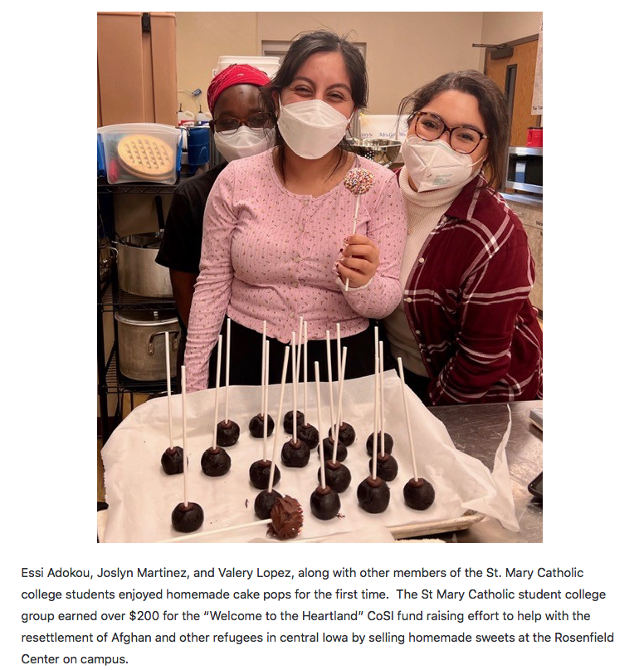Click the sprinkle-covered cake pop held up
This screenshot has width=644, height=670.
click(359, 181)
